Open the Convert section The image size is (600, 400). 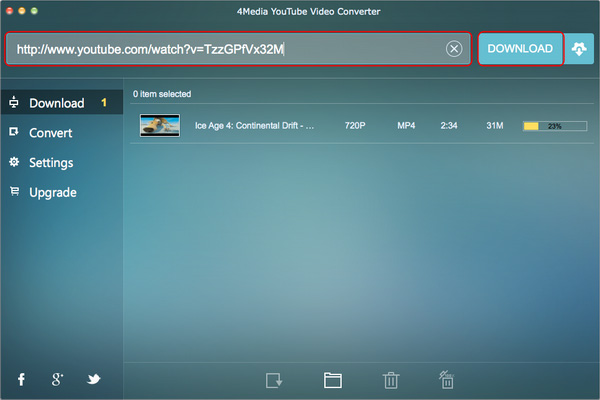point(50,132)
